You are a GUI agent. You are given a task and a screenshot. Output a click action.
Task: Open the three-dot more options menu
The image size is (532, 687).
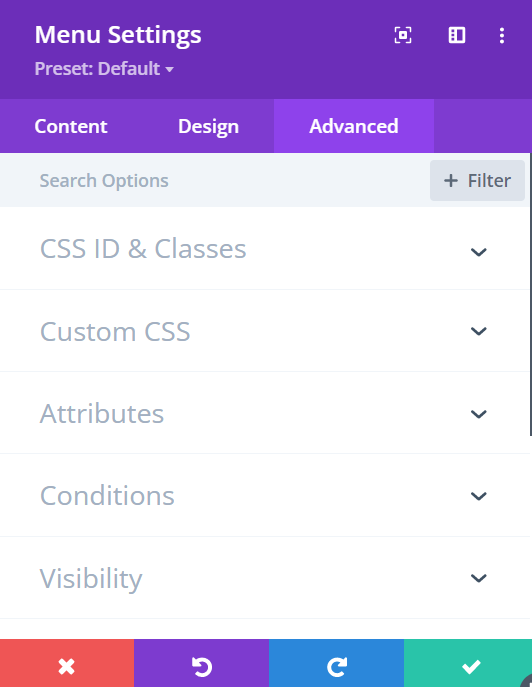pos(502,35)
